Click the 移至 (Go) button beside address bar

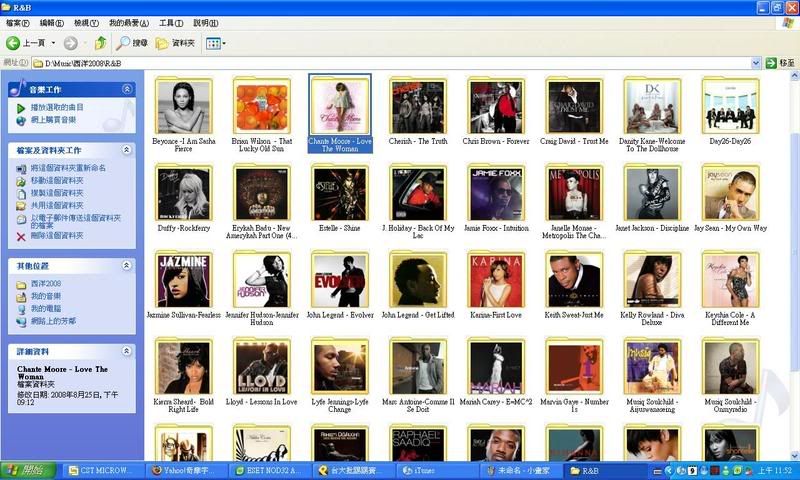[778, 63]
